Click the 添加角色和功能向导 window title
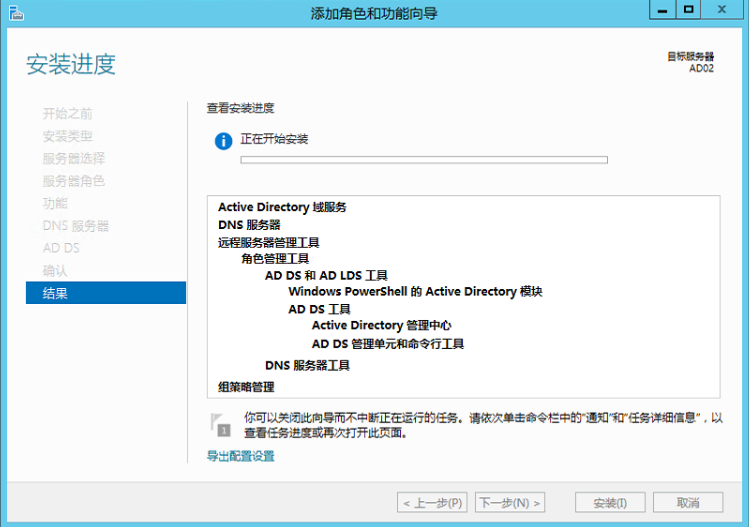This screenshot has height=527, width=749. 374,13
